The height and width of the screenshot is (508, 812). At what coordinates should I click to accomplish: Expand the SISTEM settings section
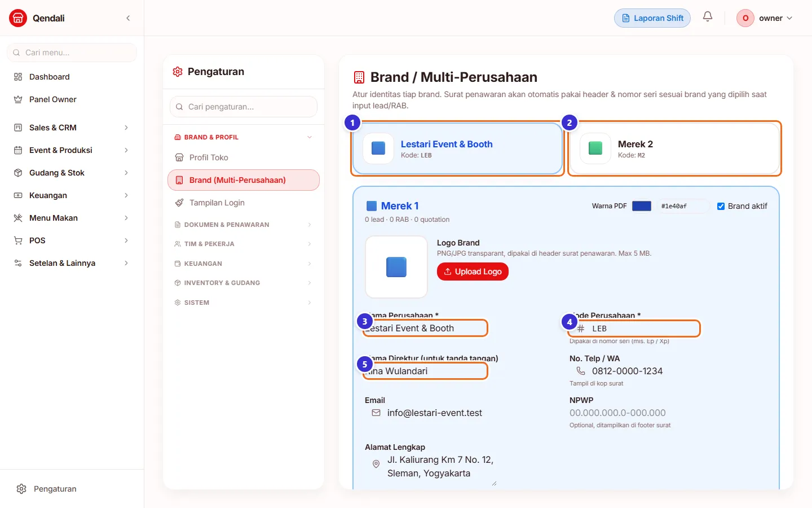pos(244,303)
